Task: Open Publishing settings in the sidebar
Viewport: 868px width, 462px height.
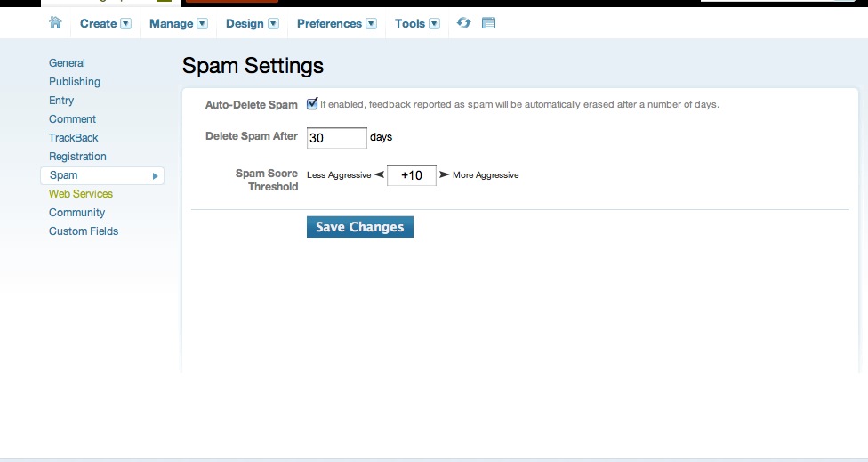Action: pos(75,82)
